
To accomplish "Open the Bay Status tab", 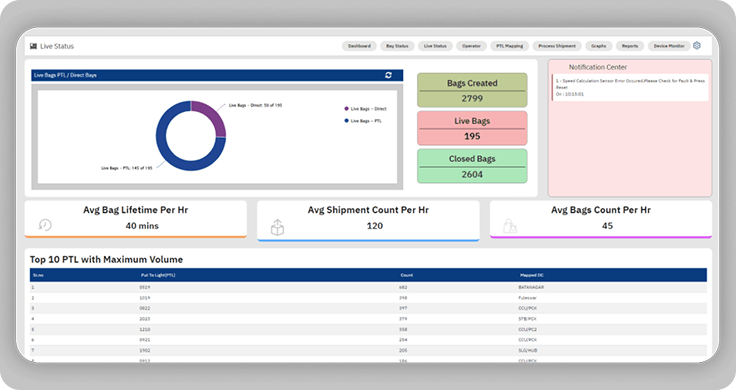I will point(397,46).
